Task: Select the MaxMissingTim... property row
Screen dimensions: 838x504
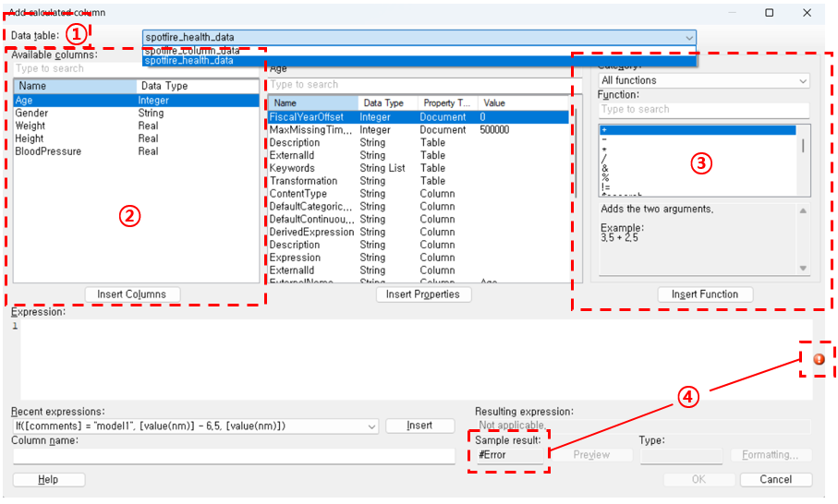Action: [419, 130]
